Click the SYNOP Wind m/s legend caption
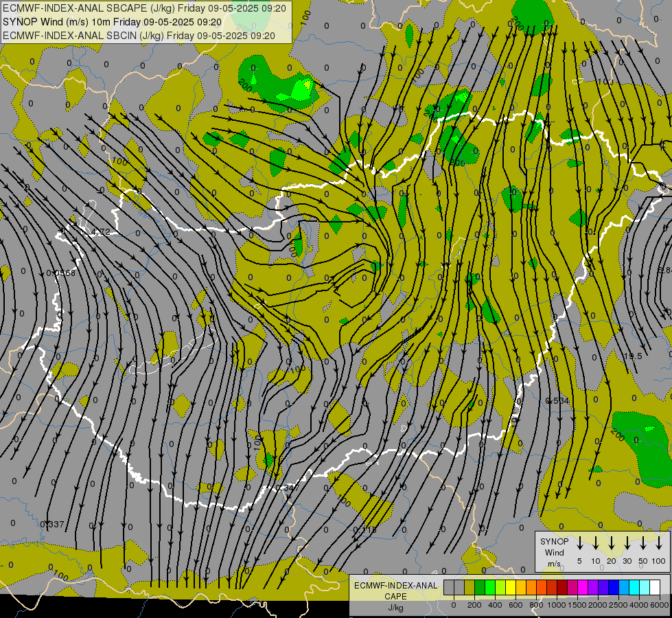Image resolution: width=672 pixels, height=618 pixels. tap(554, 552)
